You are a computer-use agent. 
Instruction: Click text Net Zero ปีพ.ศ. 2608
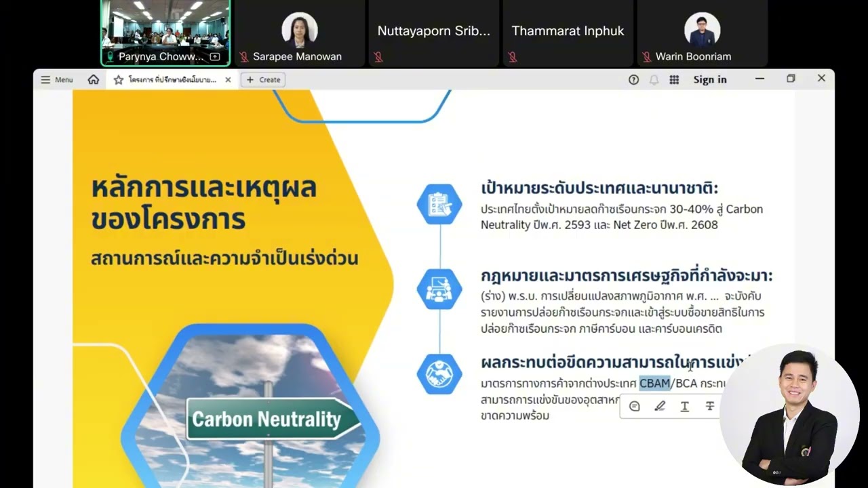tap(665, 225)
